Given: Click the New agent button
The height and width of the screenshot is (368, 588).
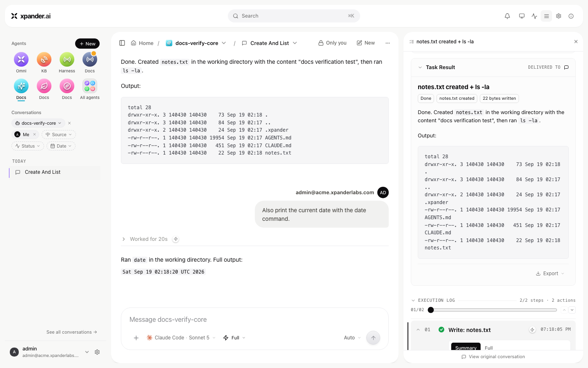Looking at the screenshot, I should pos(87,44).
